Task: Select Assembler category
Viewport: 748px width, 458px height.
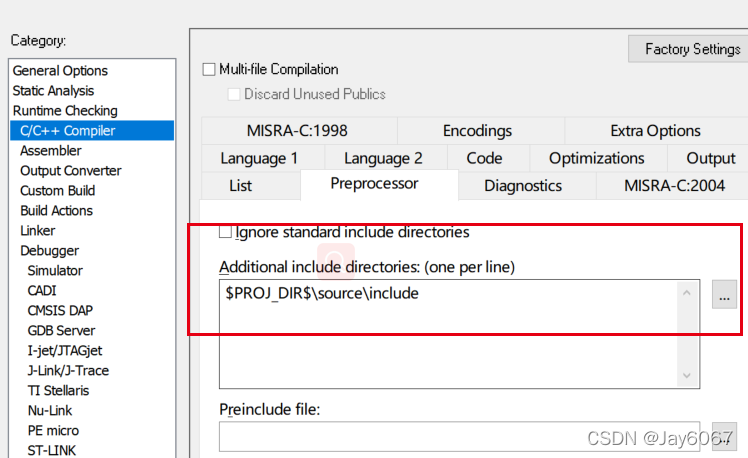Action: click(x=51, y=151)
